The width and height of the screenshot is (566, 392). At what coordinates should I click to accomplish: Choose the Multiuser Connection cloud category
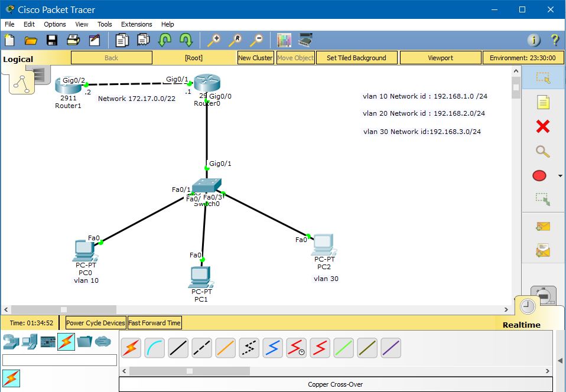[103, 341]
